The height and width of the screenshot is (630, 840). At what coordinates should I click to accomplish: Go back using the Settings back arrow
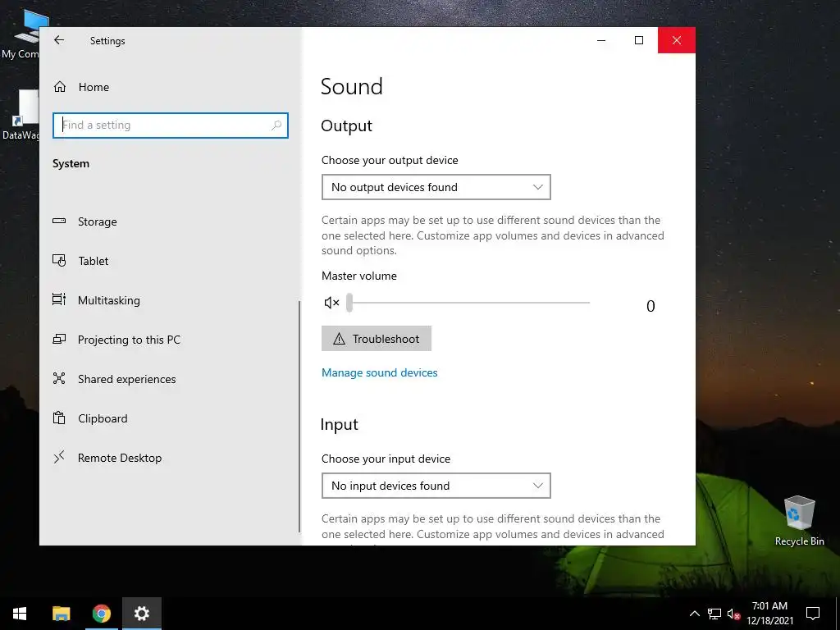[x=59, y=40]
